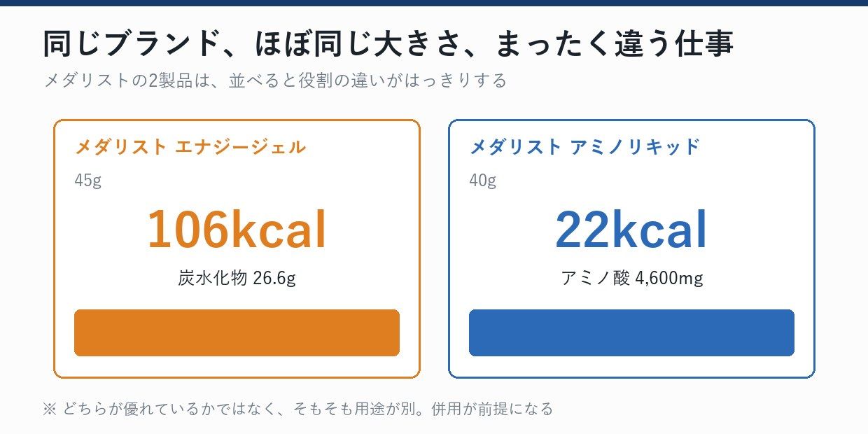Click the dark navy top banner strip
Screen dimensions: 868x434
(434, 3)
